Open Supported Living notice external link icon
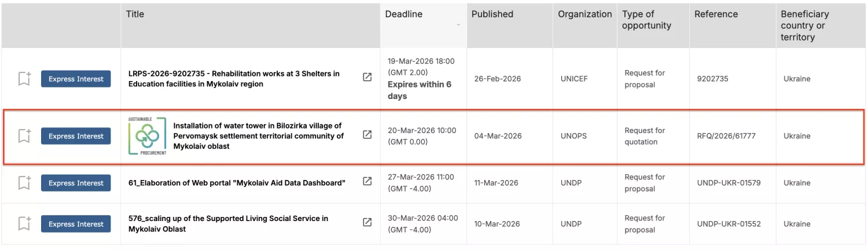The image size is (868, 250). pyautogui.click(x=367, y=222)
